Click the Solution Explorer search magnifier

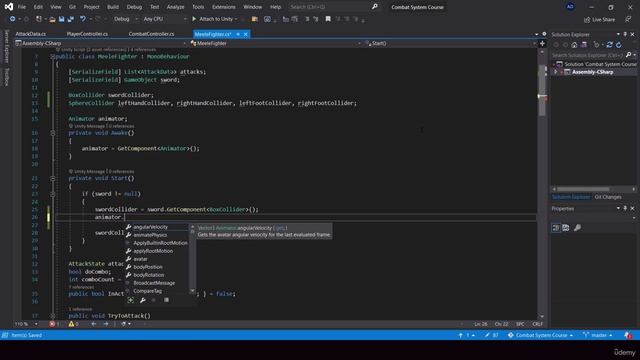click(x=628, y=55)
